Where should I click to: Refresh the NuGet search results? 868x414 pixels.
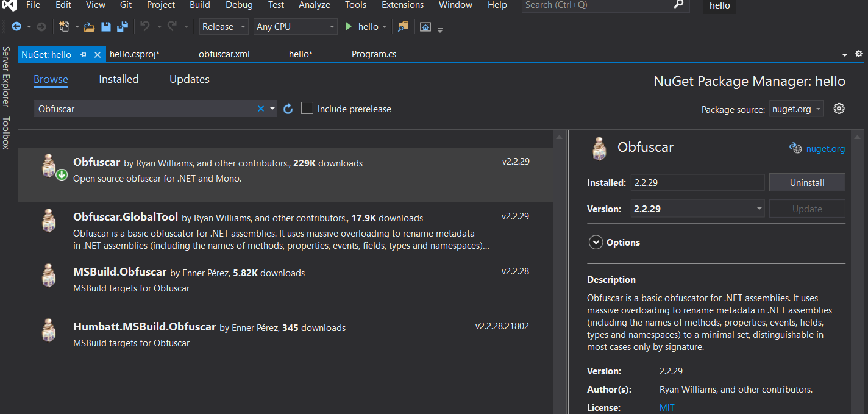pos(288,109)
